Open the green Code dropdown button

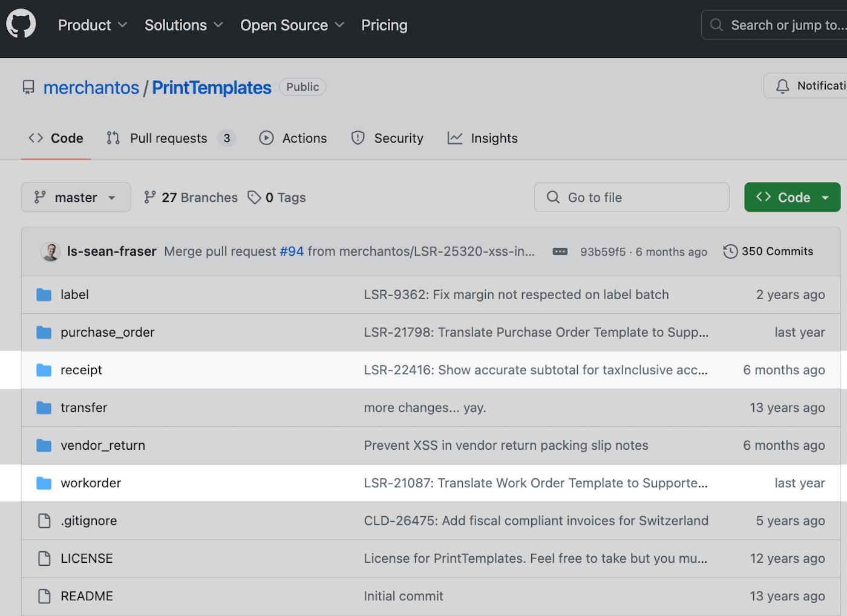pos(792,197)
